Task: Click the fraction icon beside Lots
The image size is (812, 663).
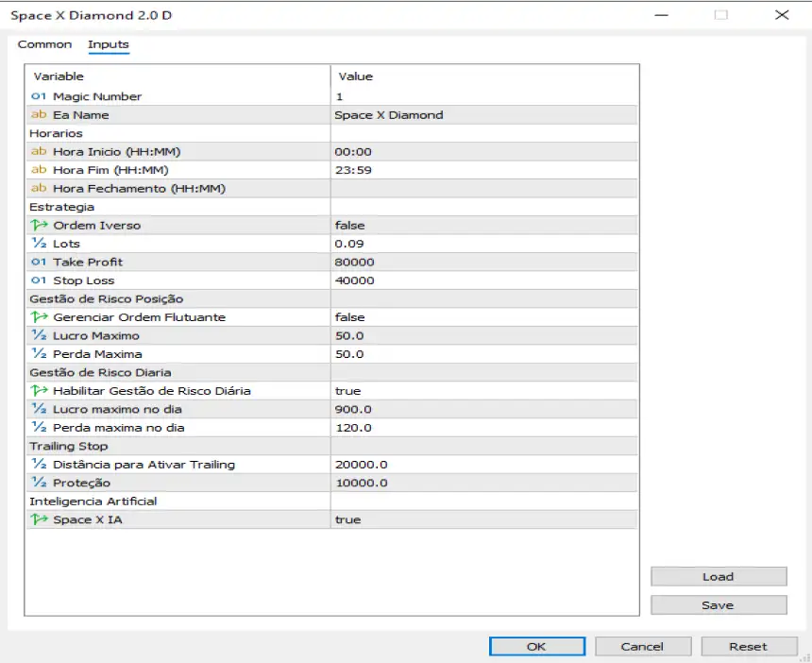Action: [x=39, y=244]
